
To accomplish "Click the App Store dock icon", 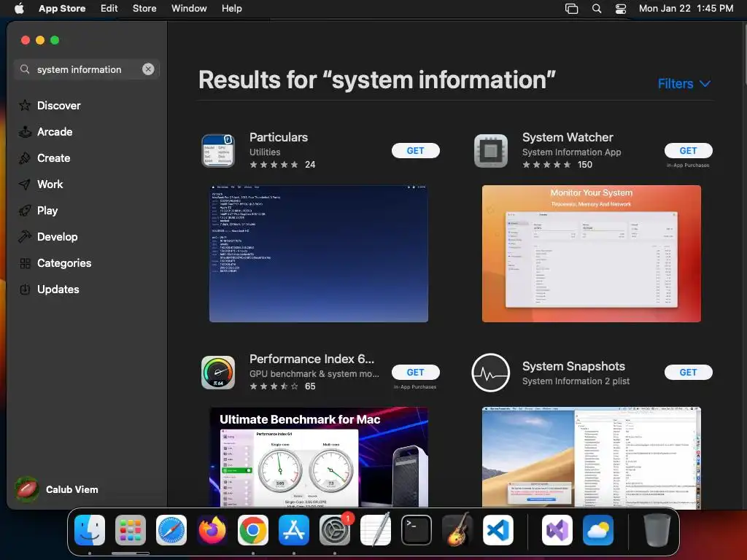I will click(x=294, y=530).
